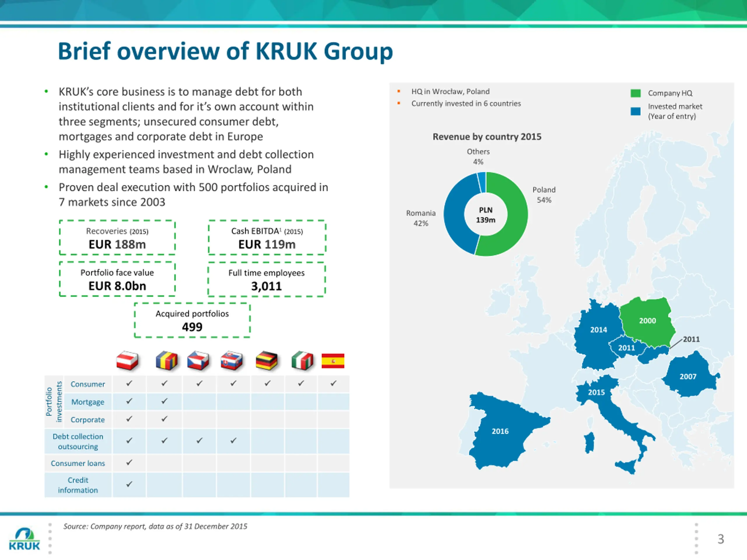Click the Consumer loans row label
The height and width of the screenshot is (560, 747).
pos(78,463)
